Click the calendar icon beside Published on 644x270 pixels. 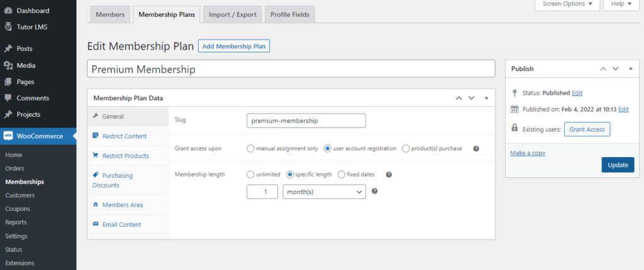point(514,109)
